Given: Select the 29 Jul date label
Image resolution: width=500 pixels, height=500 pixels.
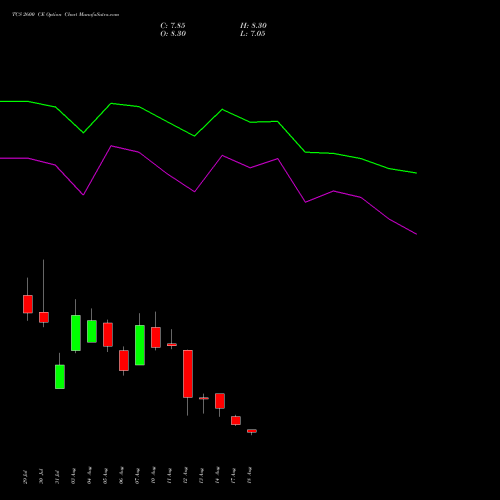Looking at the screenshot, I should 26,477.
